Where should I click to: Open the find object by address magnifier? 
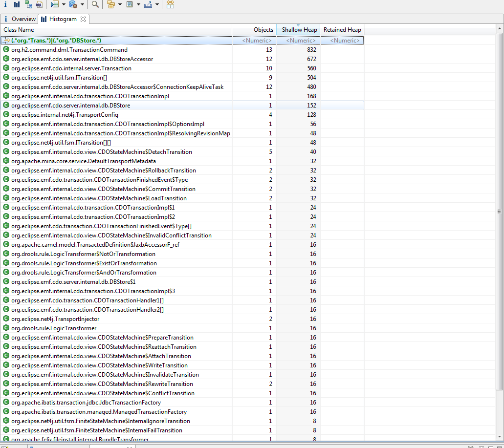[x=95, y=4]
